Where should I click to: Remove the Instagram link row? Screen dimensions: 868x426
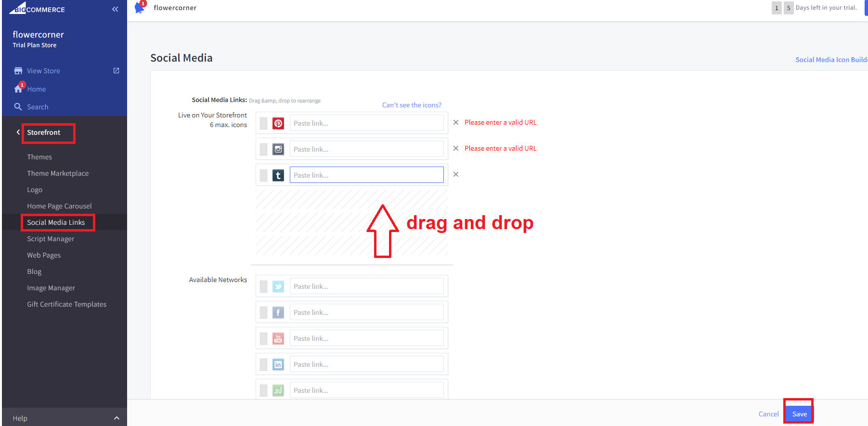pos(456,148)
